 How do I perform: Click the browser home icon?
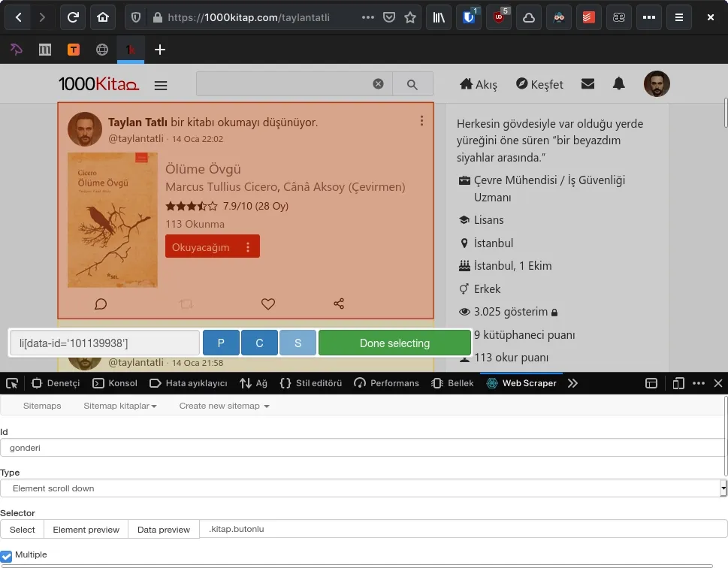[102, 17]
